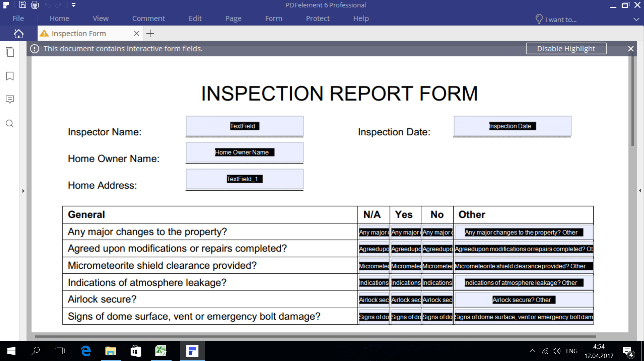Open the bookmarks panel icon

tap(10, 76)
